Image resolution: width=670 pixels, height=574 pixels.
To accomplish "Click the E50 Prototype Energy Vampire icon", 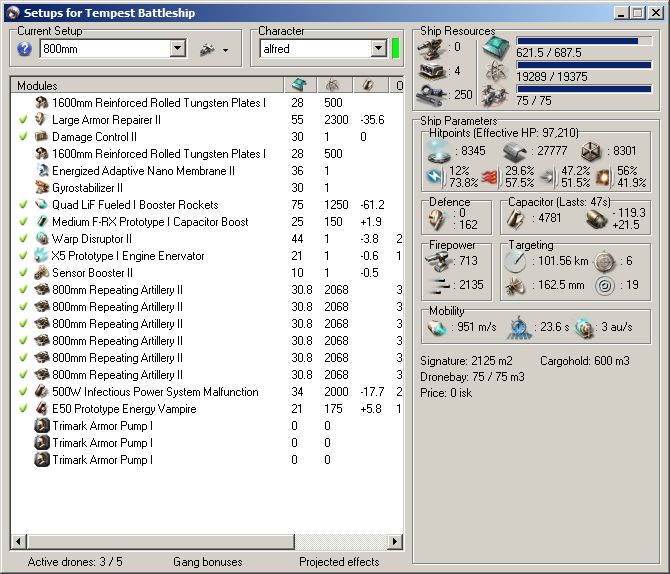I will click(41, 408).
